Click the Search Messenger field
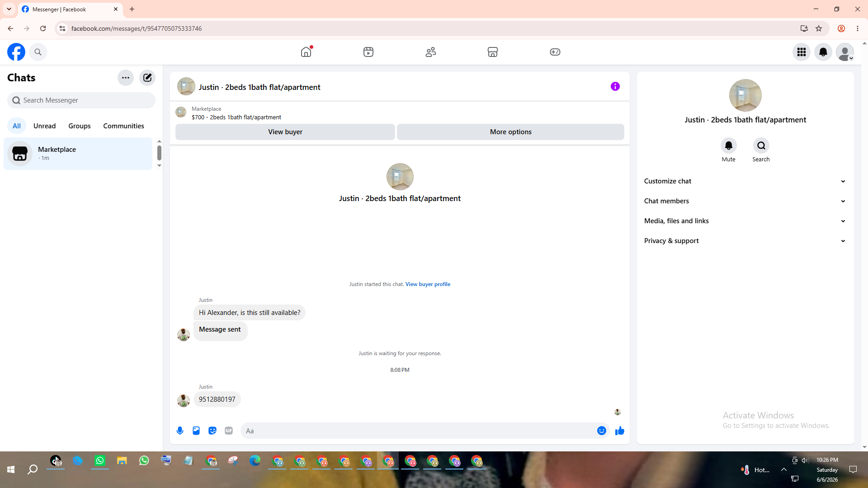The width and height of the screenshot is (868, 488). pos(81,100)
